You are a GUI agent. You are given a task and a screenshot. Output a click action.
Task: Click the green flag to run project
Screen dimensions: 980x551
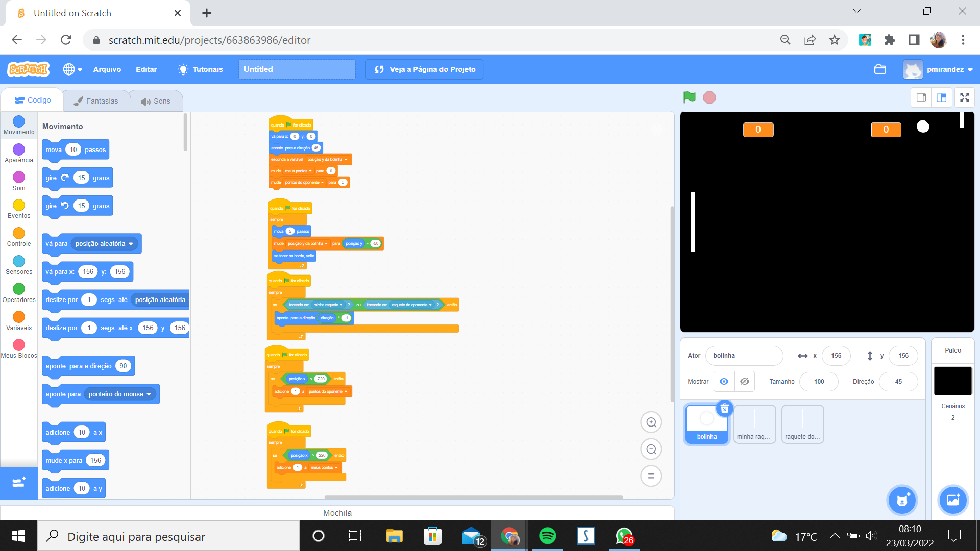[690, 97]
